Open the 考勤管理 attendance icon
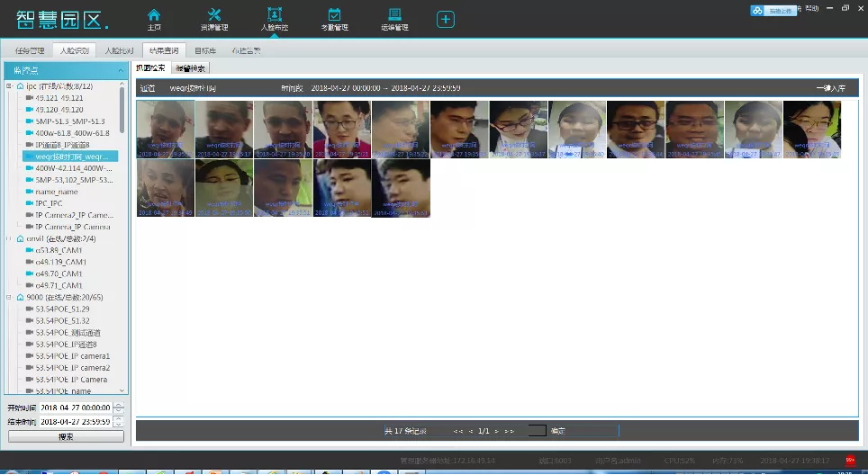 click(x=334, y=18)
